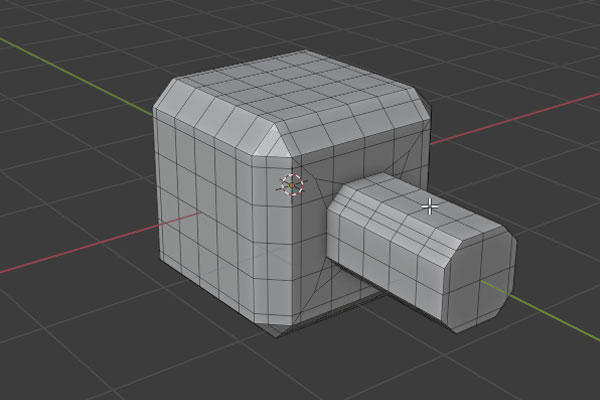Click the red-white 3D cursor circle
Viewport: 600px width, 400px height.
pyautogui.click(x=292, y=185)
